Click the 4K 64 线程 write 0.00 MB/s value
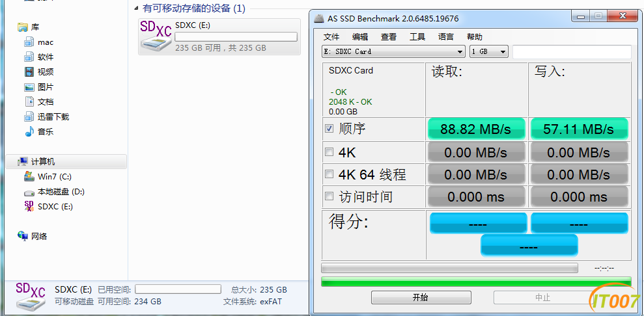This screenshot has height=316, width=644. tap(579, 174)
